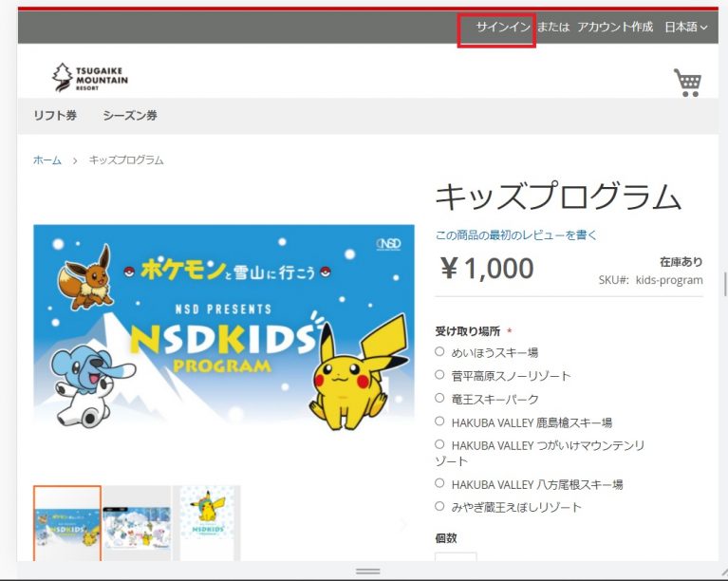Select the second gallery thumbnail image
Image resolution: width=728 pixels, height=581 pixels.
pyautogui.click(x=137, y=524)
